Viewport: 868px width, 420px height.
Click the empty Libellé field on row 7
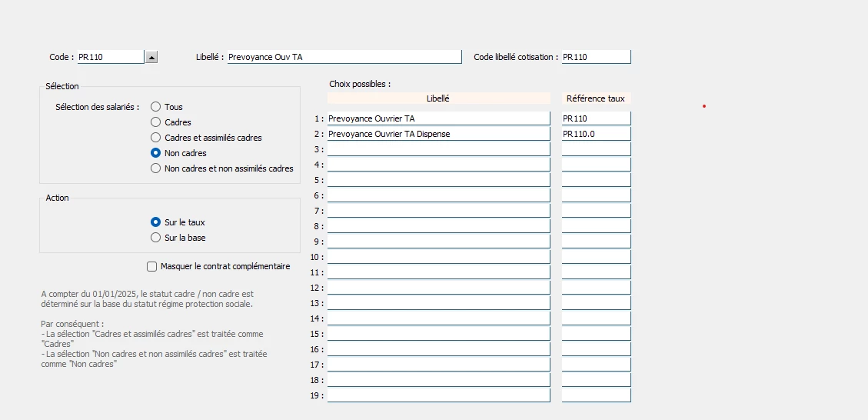(438, 211)
